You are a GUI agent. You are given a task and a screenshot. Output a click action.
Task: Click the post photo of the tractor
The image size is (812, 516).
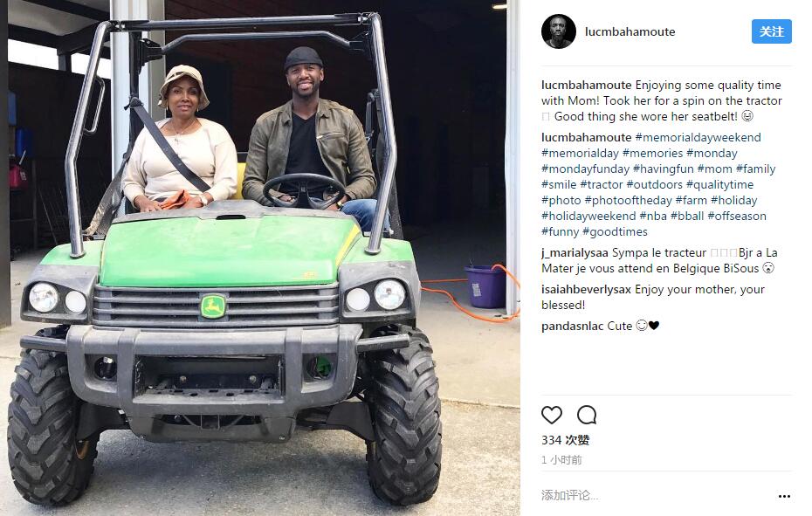260,258
